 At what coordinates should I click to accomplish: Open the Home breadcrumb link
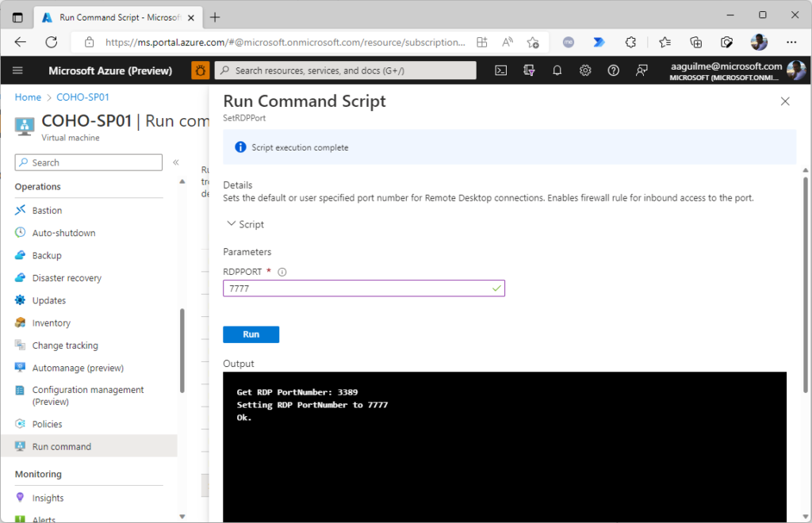(28, 97)
